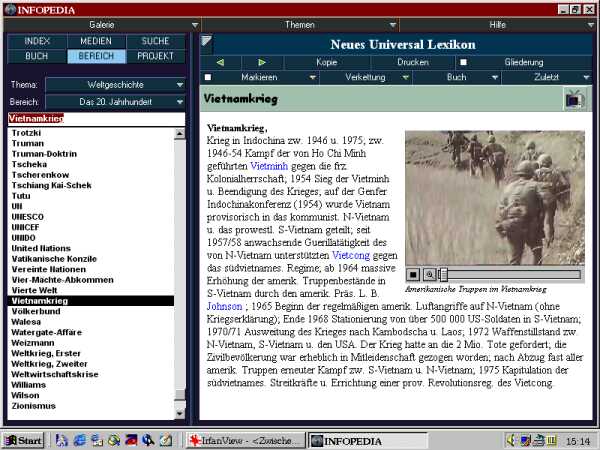The height and width of the screenshot is (450, 600).
Task: Click the Drucken button
Action: tap(413, 62)
